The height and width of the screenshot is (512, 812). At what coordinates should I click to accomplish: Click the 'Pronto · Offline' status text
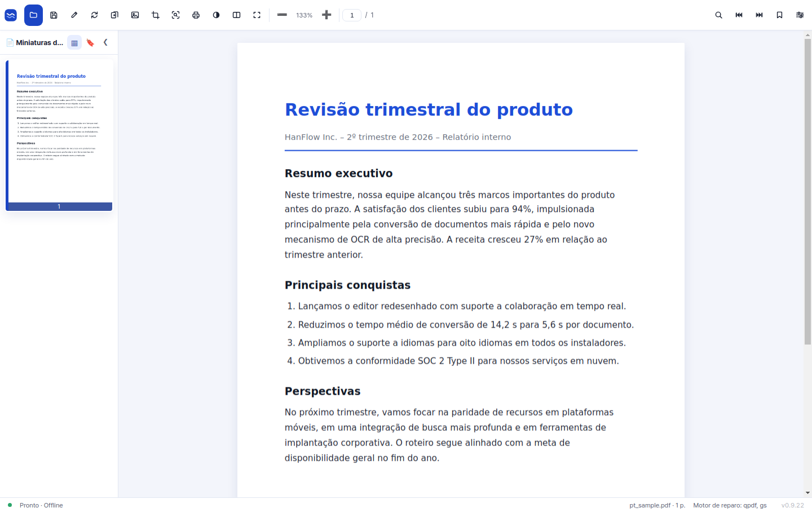[41, 505]
